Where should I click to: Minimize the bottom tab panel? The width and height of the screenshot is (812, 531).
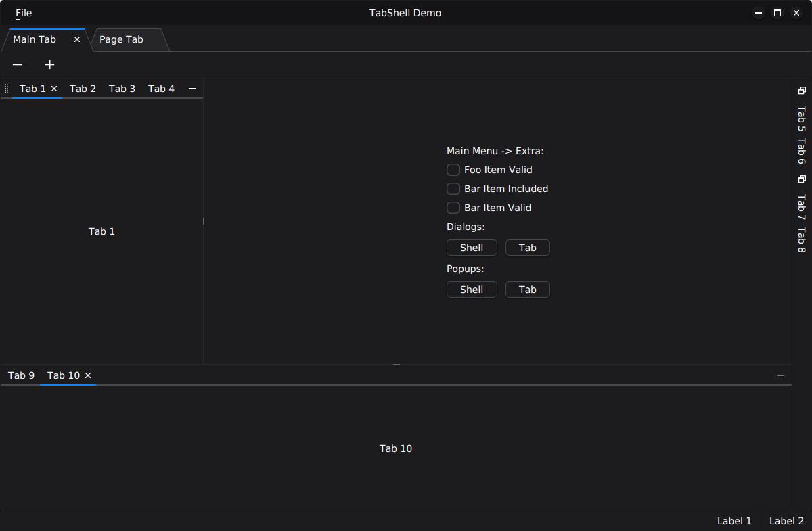(781, 375)
